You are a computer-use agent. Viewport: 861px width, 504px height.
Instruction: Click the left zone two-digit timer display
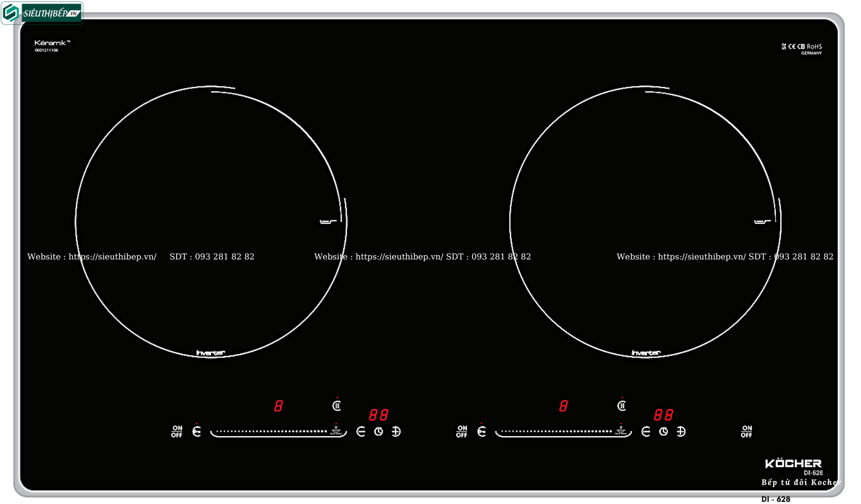tap(379, 415)
